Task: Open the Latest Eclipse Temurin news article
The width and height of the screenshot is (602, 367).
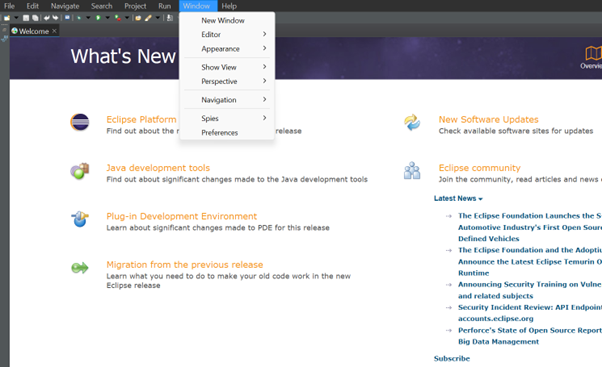Action: point(530,261)
